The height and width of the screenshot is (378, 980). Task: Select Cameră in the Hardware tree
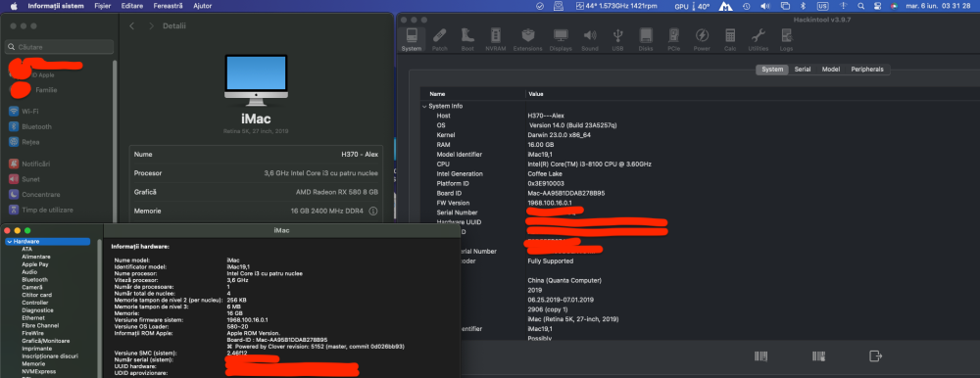[x=32, y=287]
